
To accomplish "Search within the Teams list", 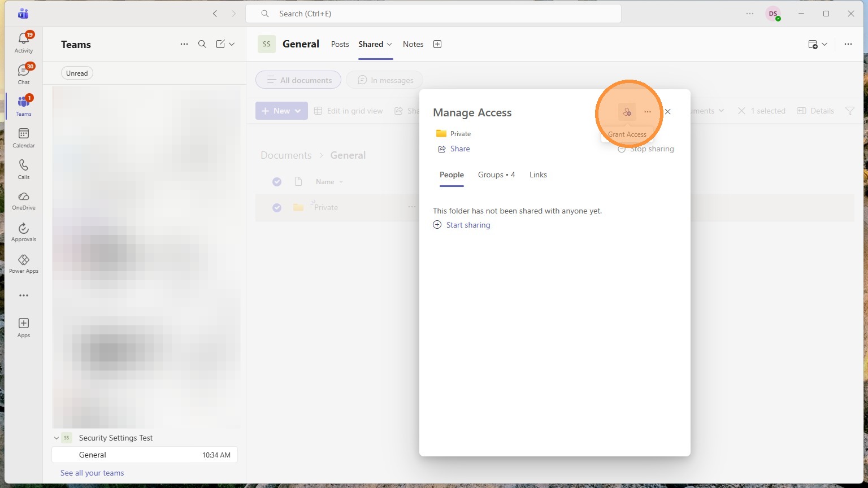I will pyautogui.click(x=202, y=44).
